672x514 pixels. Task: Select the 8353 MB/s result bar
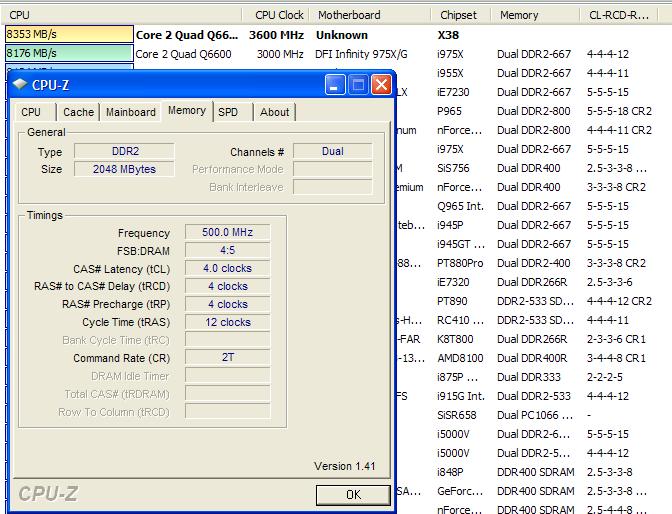(x=69, y=34)
